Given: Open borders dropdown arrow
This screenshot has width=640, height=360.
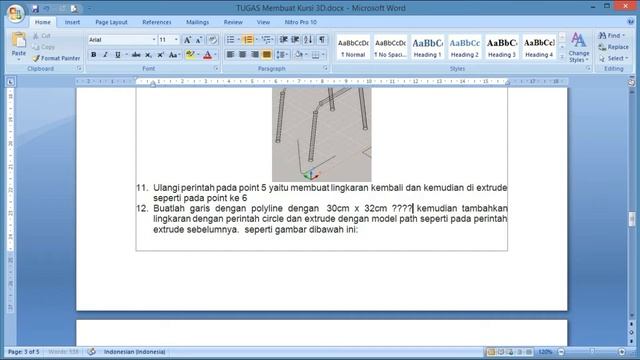Looking at the screenshot, I should (x=323, y=54).
